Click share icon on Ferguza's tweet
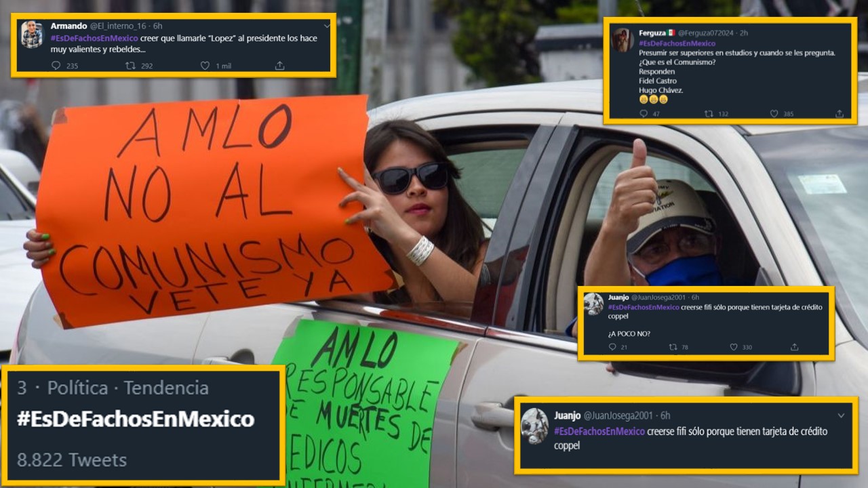The height and width of the screenshot is (488, 868). pyautogui.click(x=840, y=114)
